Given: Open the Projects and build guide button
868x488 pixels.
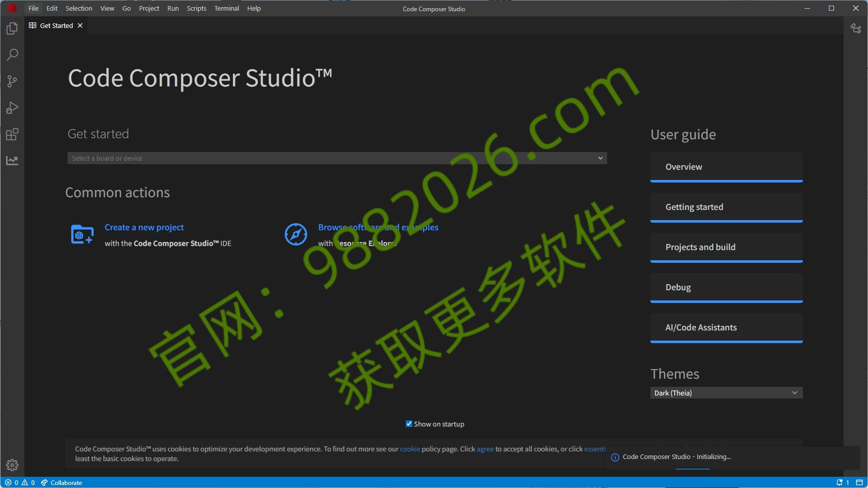Looking at the screenshot, I should click(726, 248).
